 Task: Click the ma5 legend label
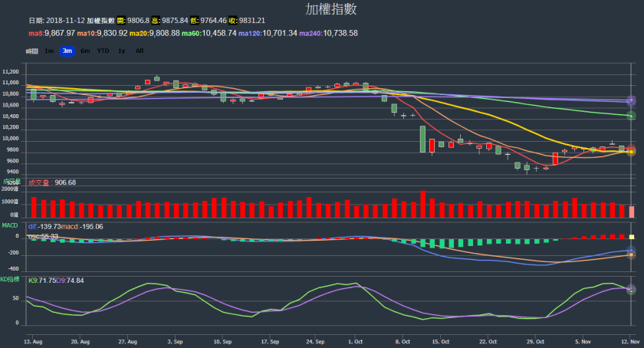35,34
